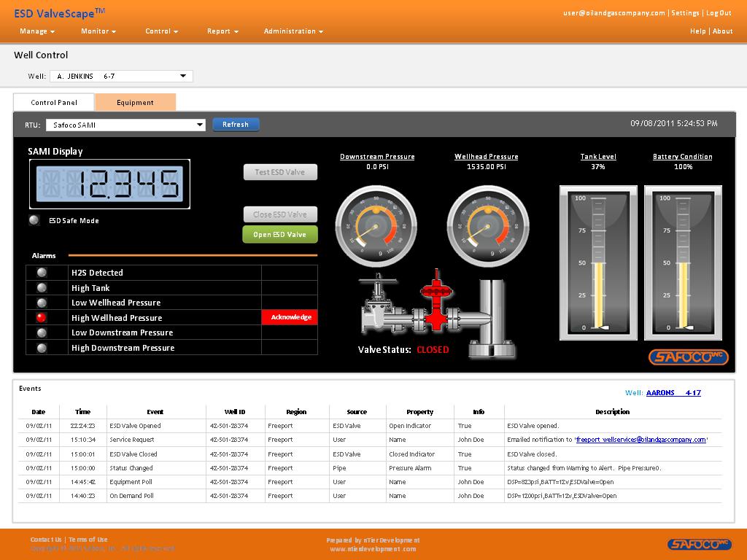
Task: Click the Wellhead Pressure gauge dial
Action: pyautogui.click(x=487, y=226)
